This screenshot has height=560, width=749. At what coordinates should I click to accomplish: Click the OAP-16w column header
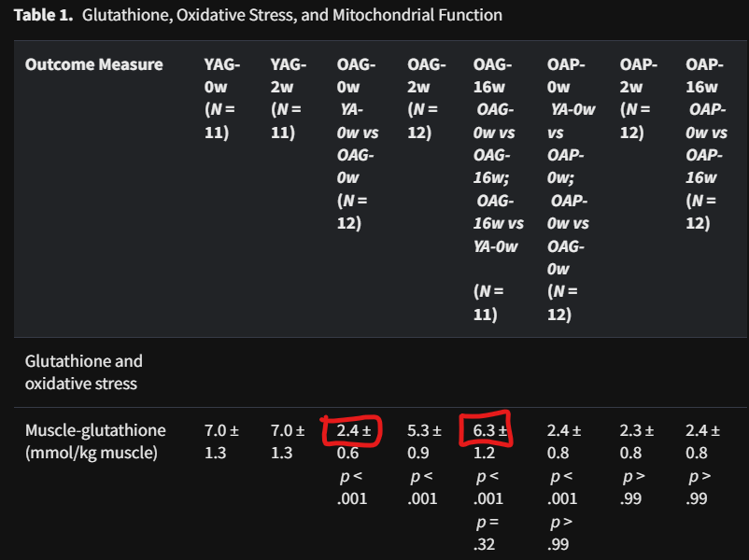coord(706,144)
